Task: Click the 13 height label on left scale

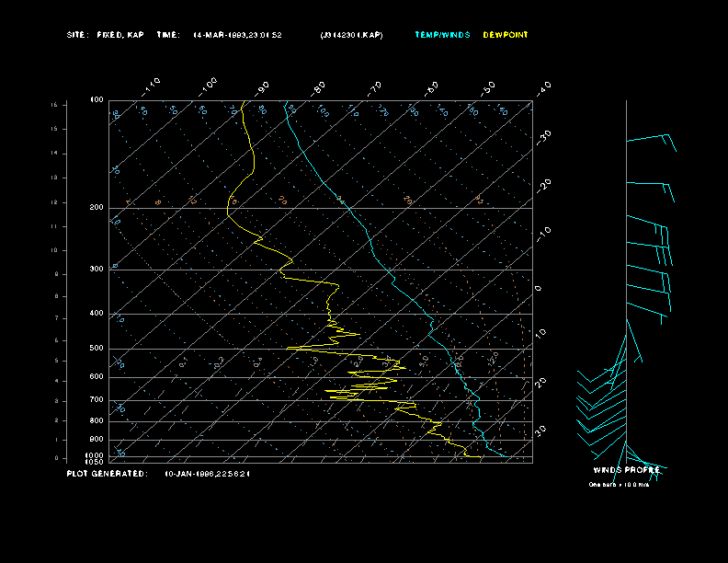Action: (54, 178)
